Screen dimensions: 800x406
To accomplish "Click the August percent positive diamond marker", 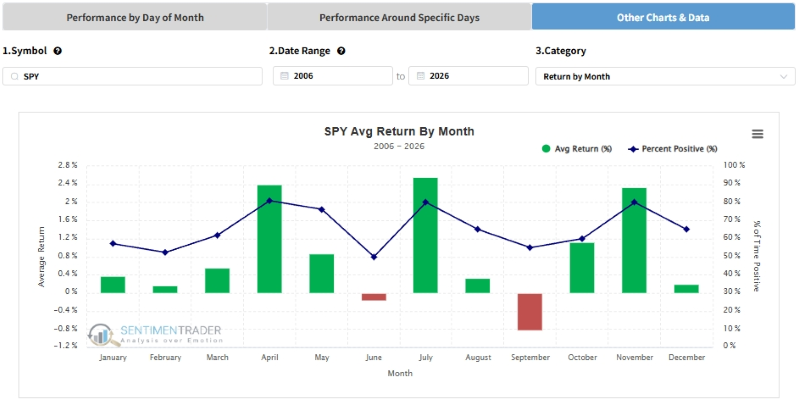I will click(x=478, y=229).
